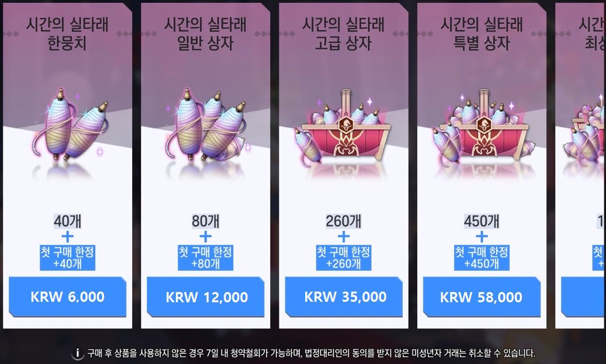This screenshot has height=364, width=606.
Task: Select the 첫 구매 한정 +40개 badge
Action: click(x=68, y=258)
